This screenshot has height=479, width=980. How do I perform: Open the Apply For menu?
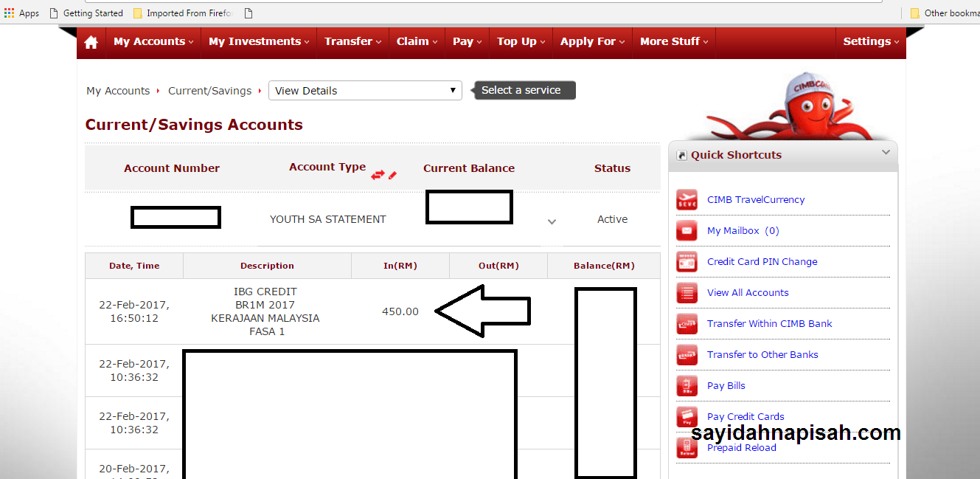[592, 42]
